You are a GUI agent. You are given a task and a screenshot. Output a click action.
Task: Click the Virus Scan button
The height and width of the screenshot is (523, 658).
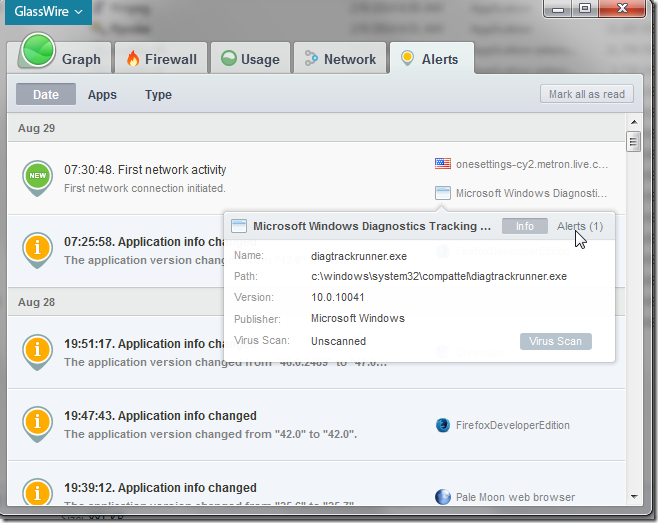coord(556,341)
